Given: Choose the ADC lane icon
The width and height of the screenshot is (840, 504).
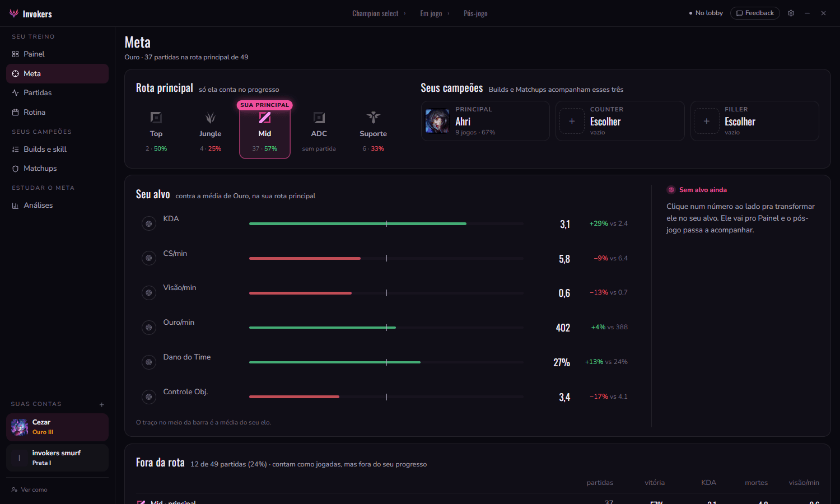Looking at the screenshot, I should pyautogui.click(x=319, y=118).
